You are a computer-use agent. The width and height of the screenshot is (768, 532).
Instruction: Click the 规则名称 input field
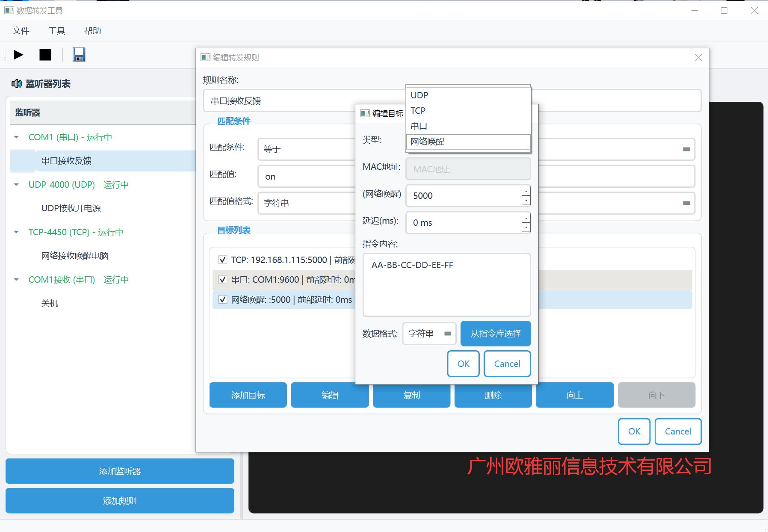pos(452,100)
